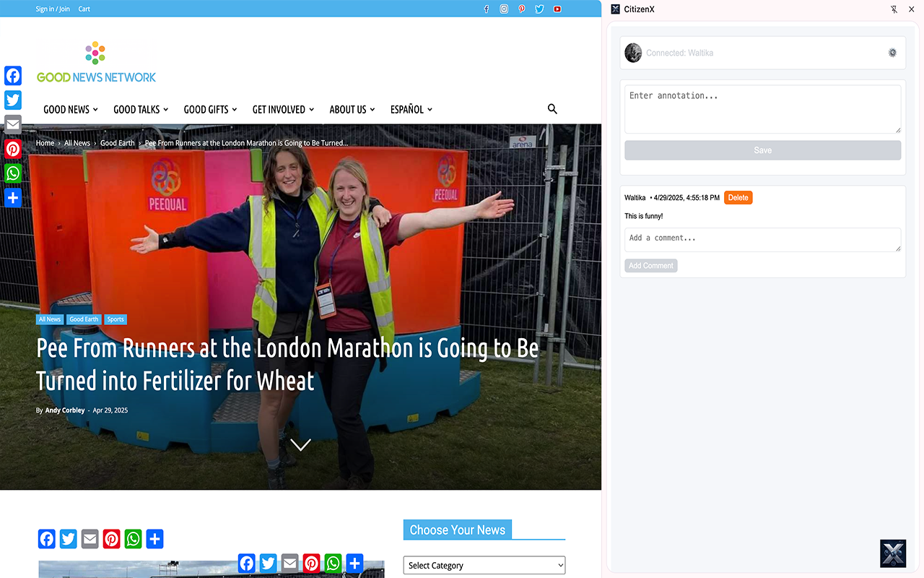Expand the GOOD GIFTS menu
The width and height of the screenshot is (924, 578).
point(210,109)
